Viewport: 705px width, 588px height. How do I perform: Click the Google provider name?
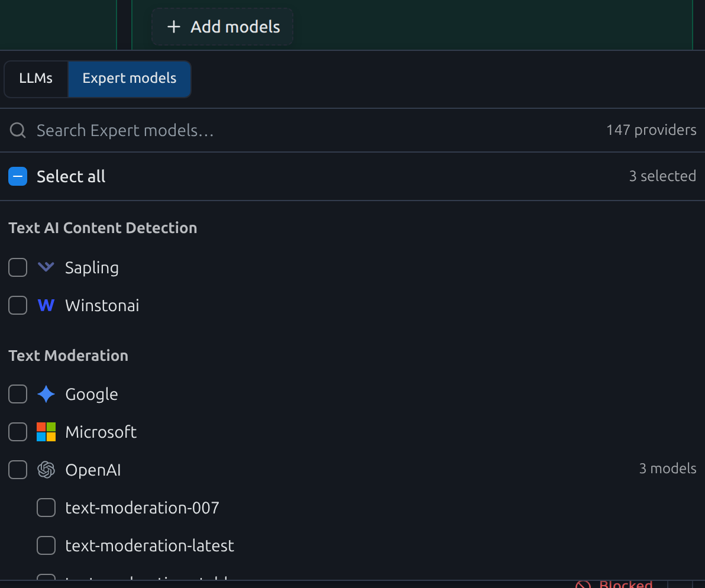[92, 395]
